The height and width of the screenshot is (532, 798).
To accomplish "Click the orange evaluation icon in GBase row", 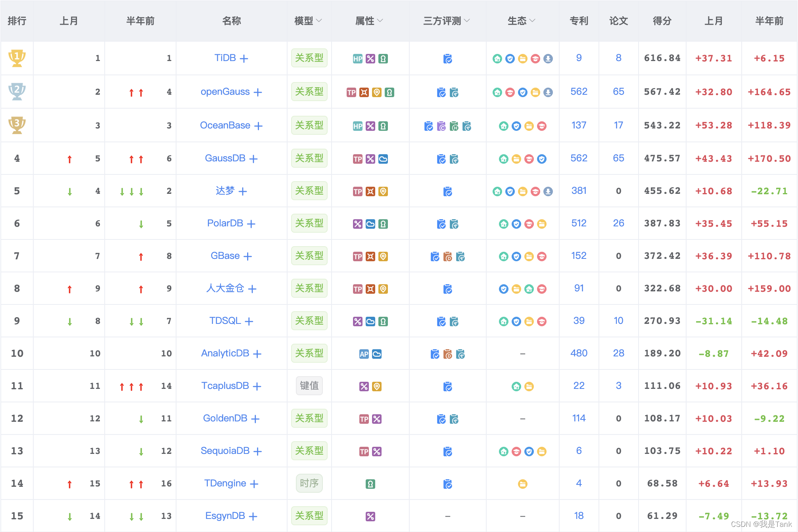I will point(448,256).
